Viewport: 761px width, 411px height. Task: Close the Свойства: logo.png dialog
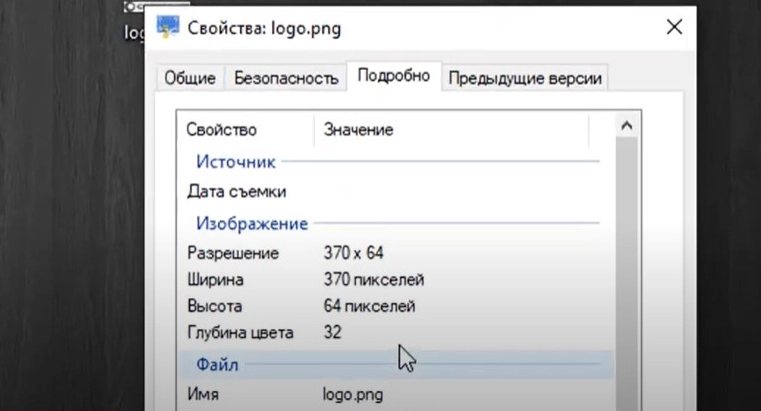674,27
